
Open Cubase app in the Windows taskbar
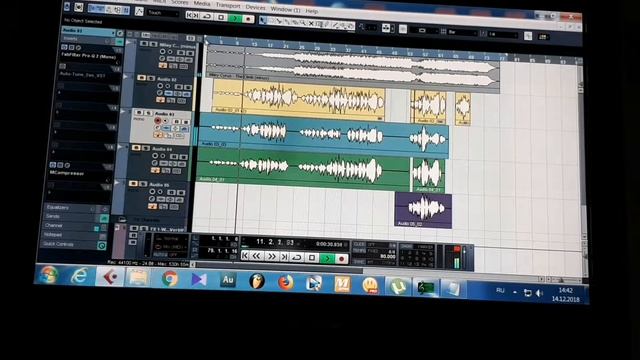pos(110,277)
